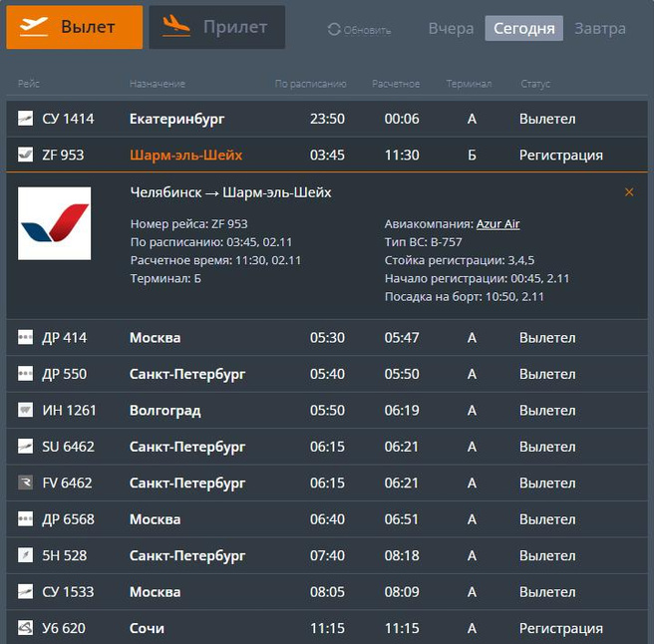Click the Регистрация status of У6 620
654x644 pixels.
click(x=561, y=628)
